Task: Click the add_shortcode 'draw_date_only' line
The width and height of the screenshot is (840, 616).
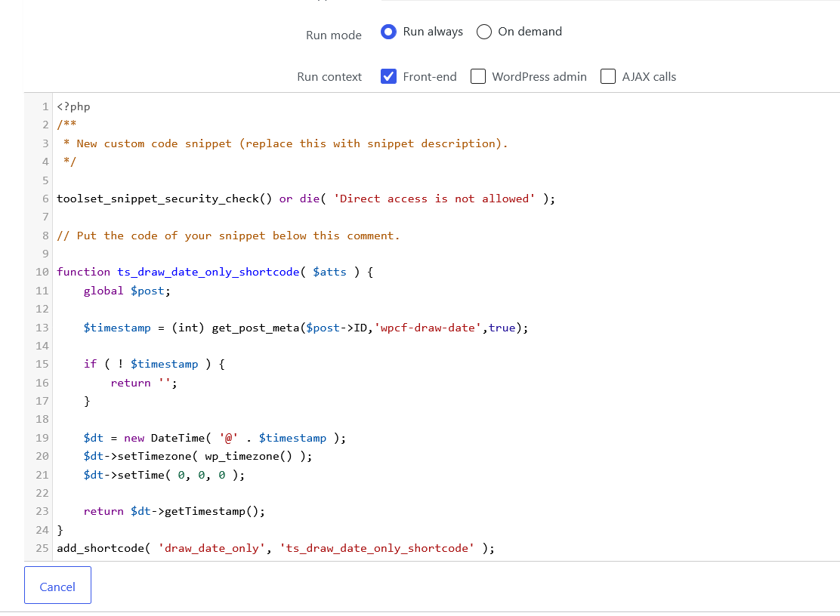Action: (x=276, y=548)
